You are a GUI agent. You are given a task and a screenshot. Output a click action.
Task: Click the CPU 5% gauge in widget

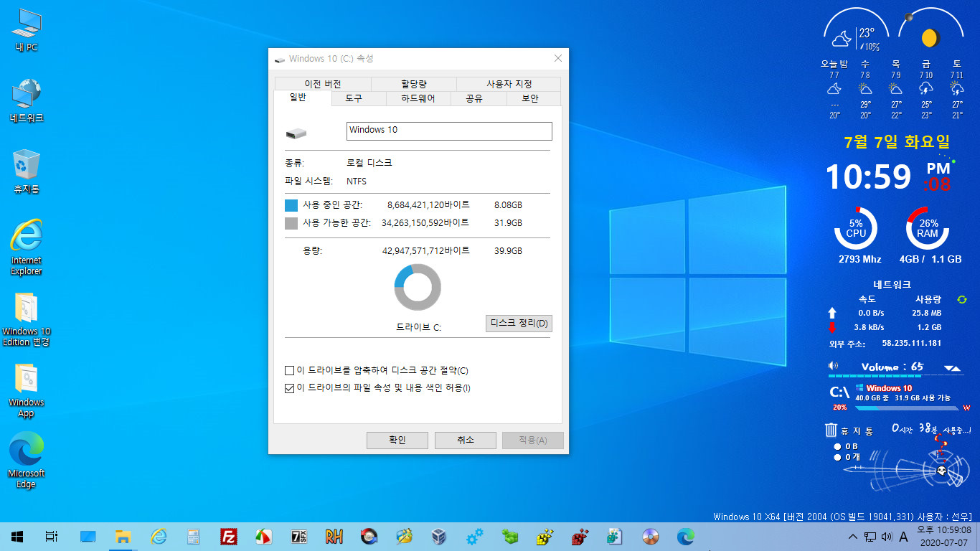pyautogui.click(x=856, y=228)
